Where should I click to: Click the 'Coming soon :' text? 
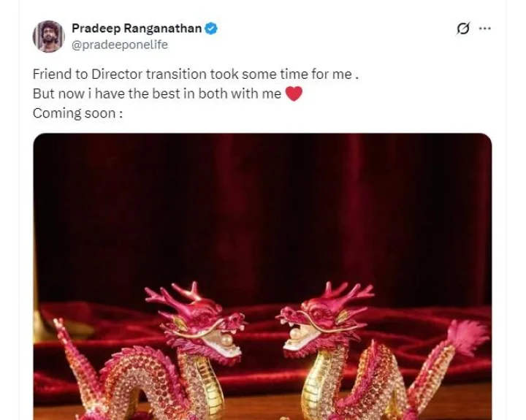pos(78,113)
